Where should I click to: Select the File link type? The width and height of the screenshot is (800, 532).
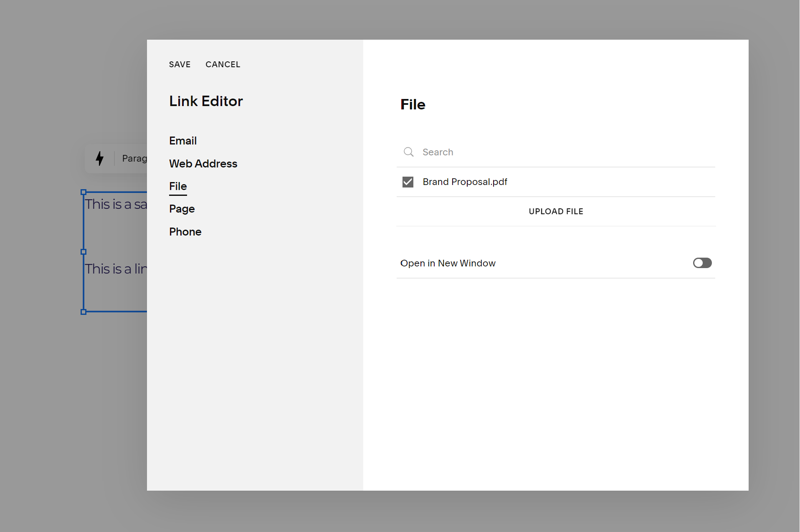pyautogui.click(x=177, y=186)
